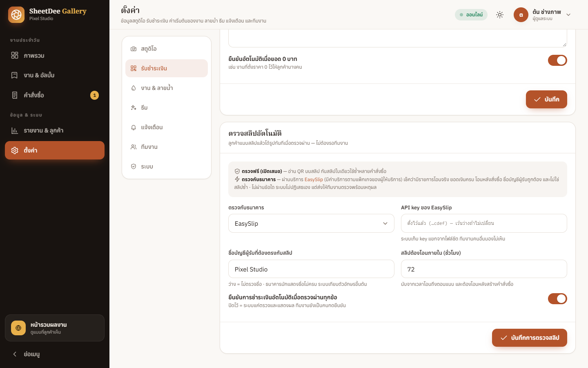The image size is (588, 368).
Task: Click the bookmark icon beside งาน & อัลบั้ม
Action: click(x=15, y=75)
